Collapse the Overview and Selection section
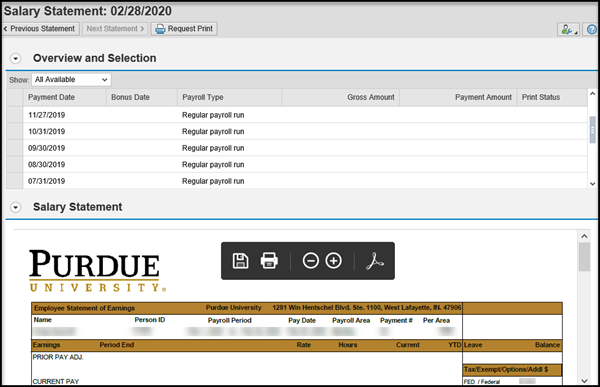Image resolution: width=600 pixels, height=387 pixels. pyautogui.click(x=15, y=59)
